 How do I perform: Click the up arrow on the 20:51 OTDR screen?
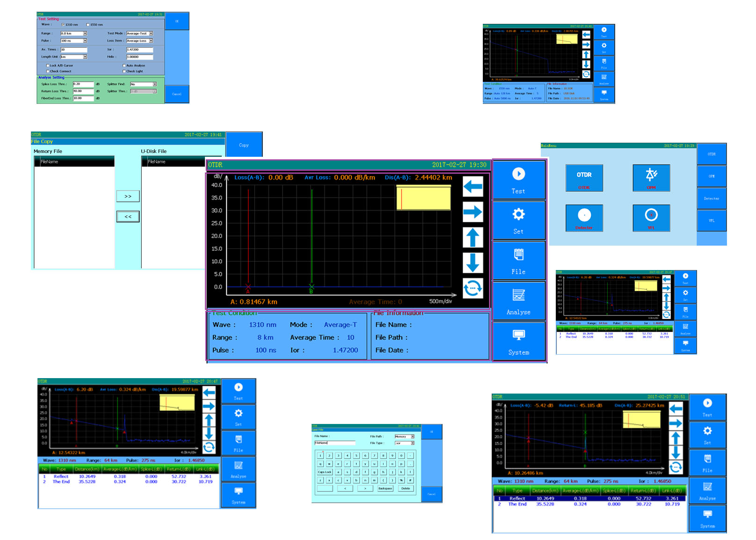click(x=676, y=438)
